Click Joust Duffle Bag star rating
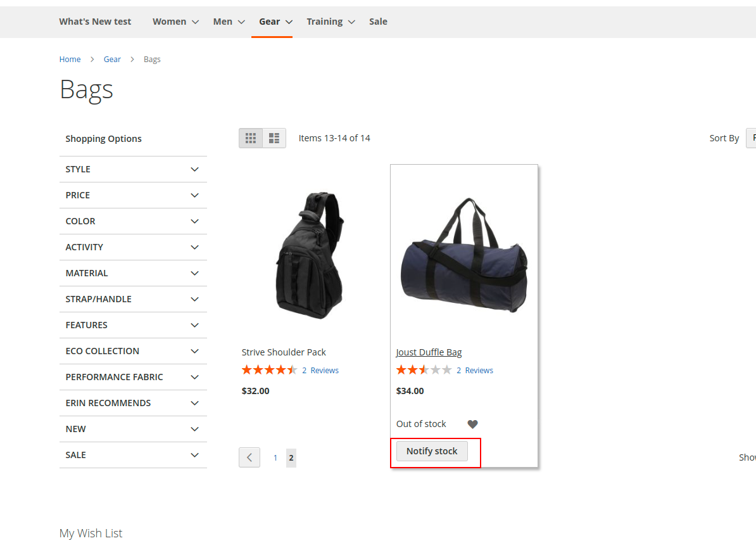 [x=424, y=371]
